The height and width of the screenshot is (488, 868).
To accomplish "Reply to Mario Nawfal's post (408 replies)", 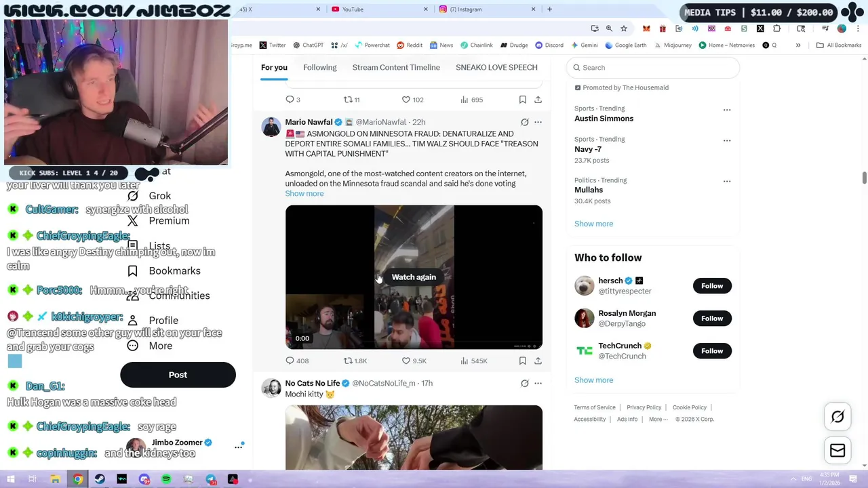I will [x=297, y=361].
